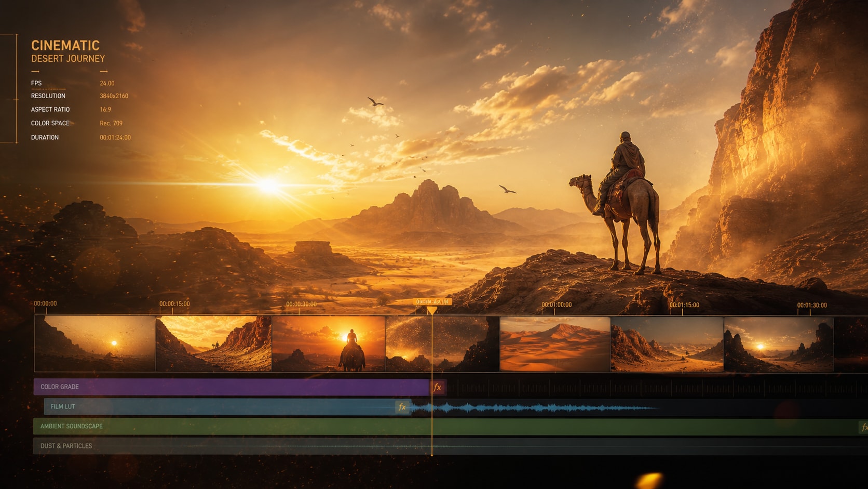Open the fx icon on Film LUT track
Viewport: 868px width, 489px height.
402,407
